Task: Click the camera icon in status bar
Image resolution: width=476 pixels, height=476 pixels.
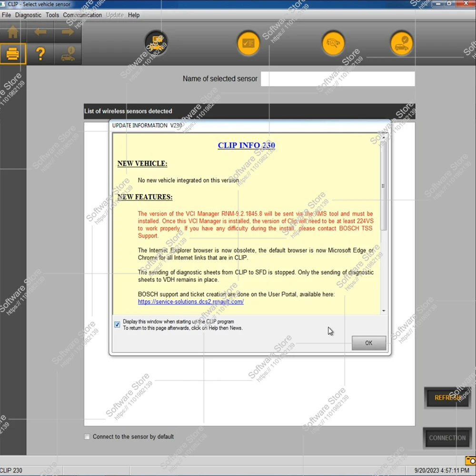Action: tap(470, 460)
